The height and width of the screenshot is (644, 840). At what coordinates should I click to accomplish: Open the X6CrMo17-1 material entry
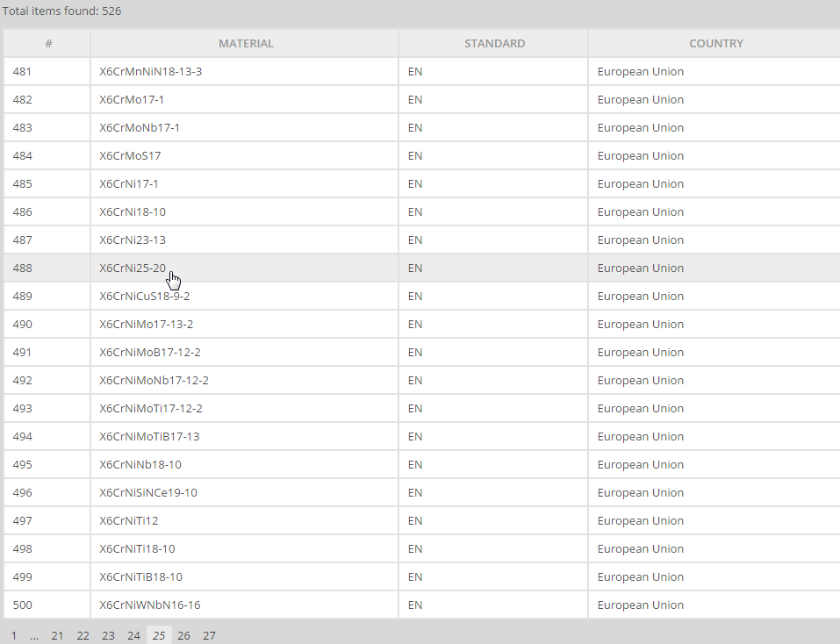click(x=132, y=99)
